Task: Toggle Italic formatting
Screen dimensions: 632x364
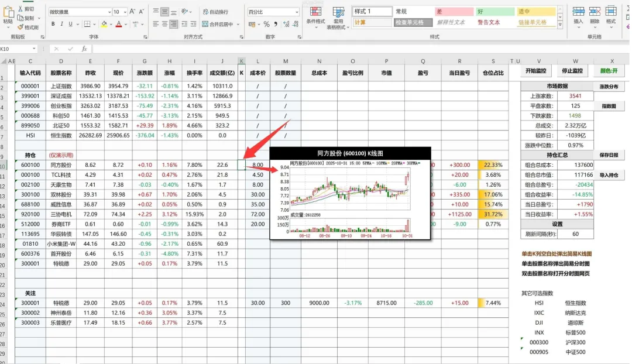Action: pyautogui.click(x=61, y=24)
